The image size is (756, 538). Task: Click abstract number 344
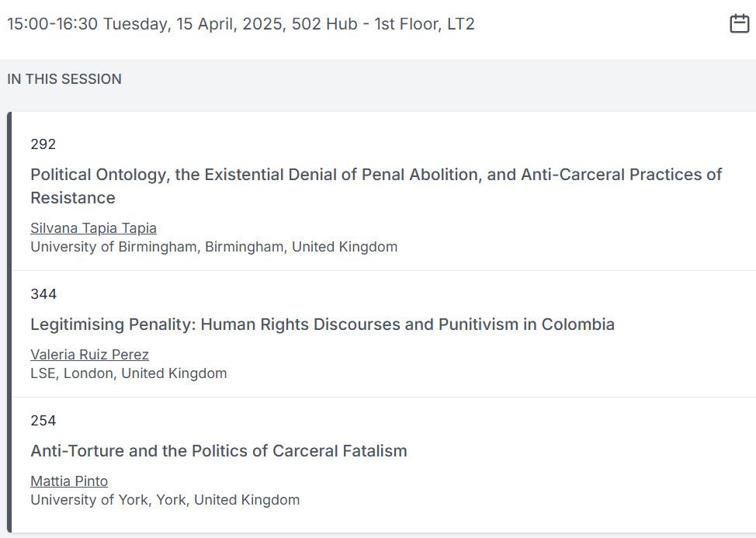(x=43, y=294)
